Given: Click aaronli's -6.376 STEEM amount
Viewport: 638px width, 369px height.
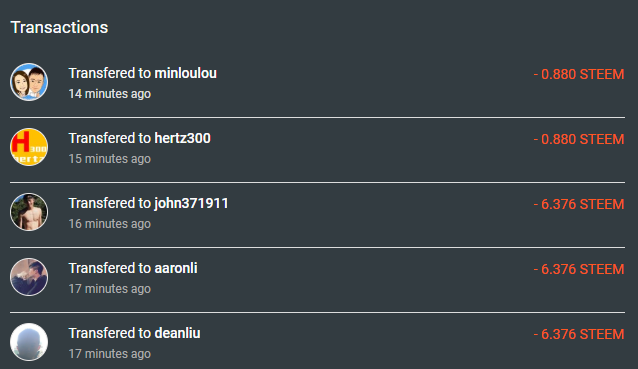Looking at the screenshot, I should tap(579, 270).
